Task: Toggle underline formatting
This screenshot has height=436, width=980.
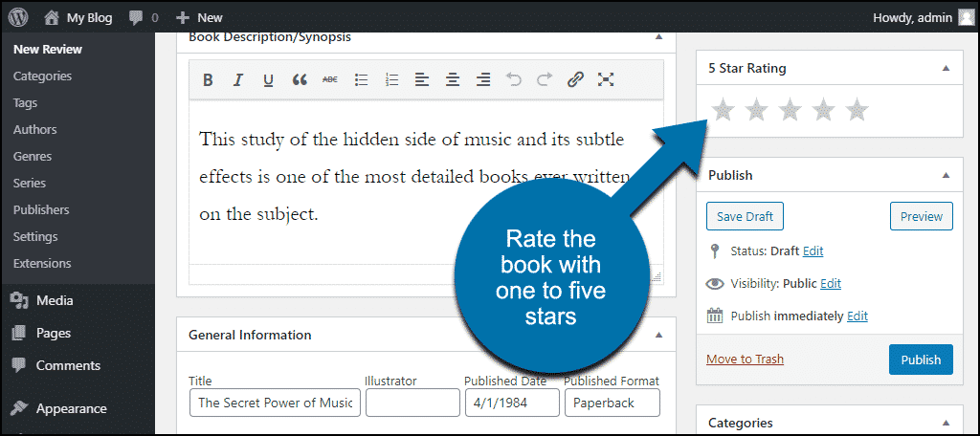Action: click(x=268, y=79)
